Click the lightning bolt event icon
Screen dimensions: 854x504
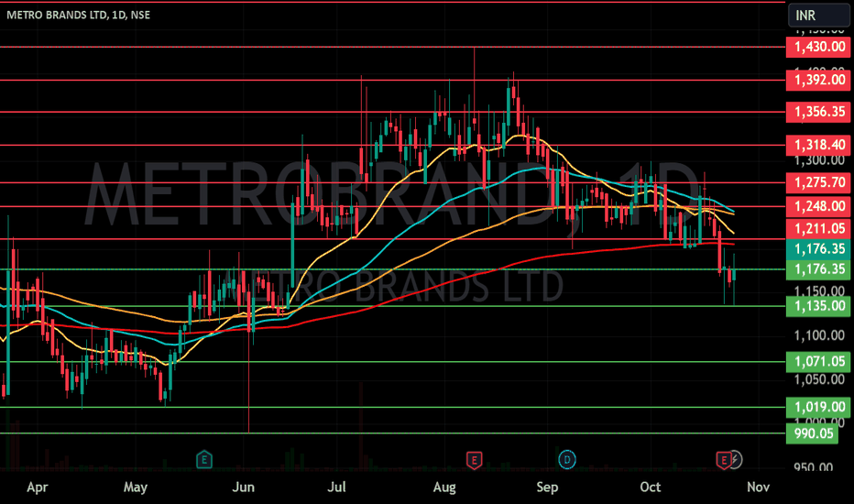(735, 460)
